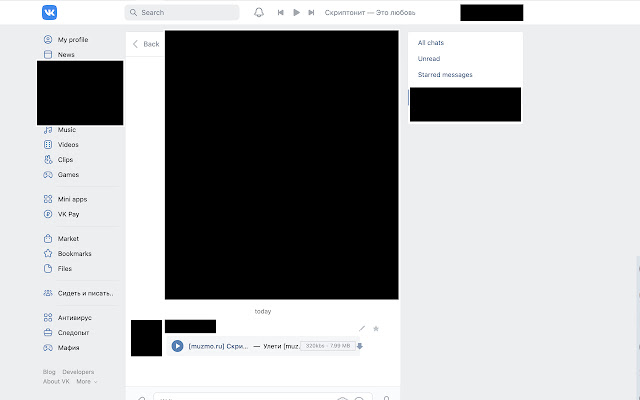
Task: Play the attached muzmo.ru audio
Action: (177, 346)
